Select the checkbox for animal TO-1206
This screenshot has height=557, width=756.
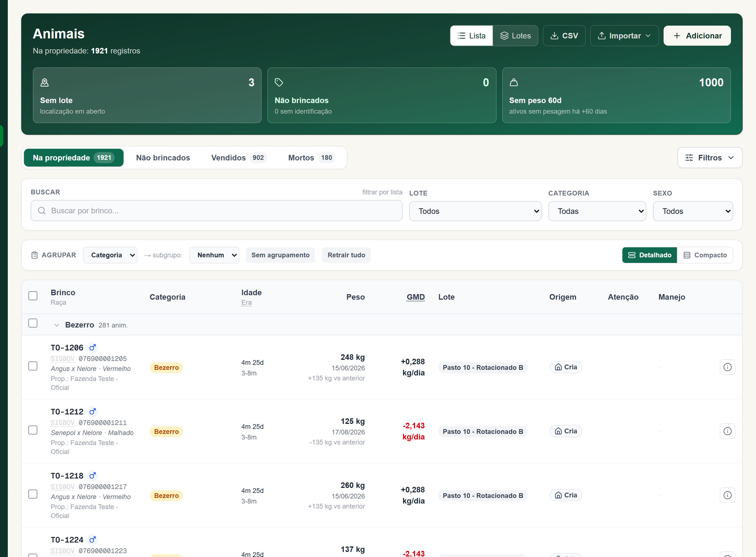click(x=33, y=366)
